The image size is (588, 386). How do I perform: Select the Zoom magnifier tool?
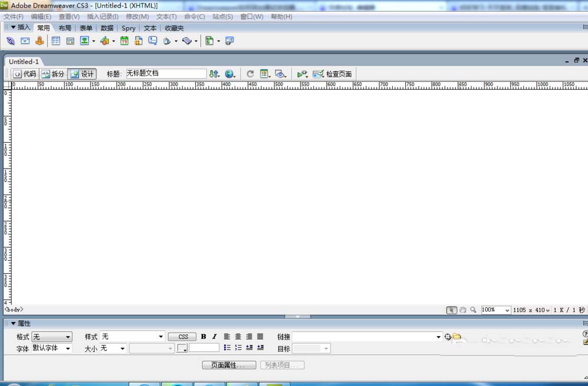coord(473,310)
